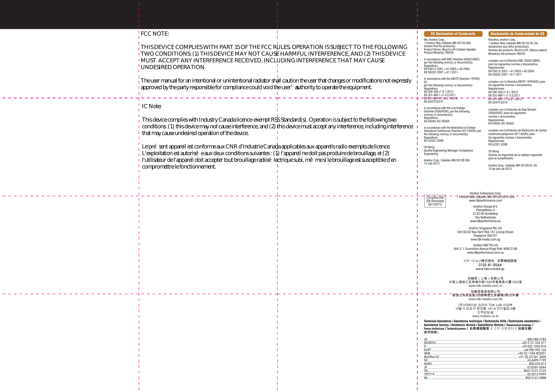Screen dimensions: 555x392
Task: Click the UK/IE support phone number
Action: pos(532,353)
